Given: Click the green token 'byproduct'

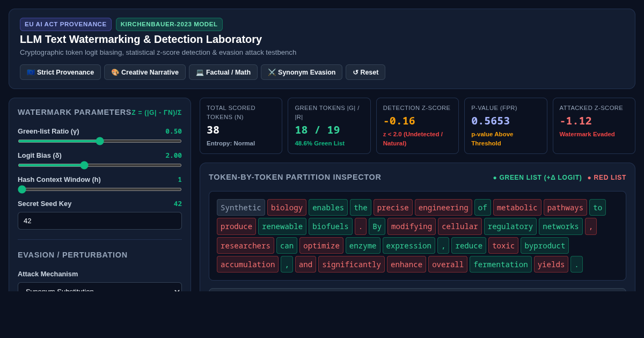Looking at the screenshot, I should click(x=545, y=246).
